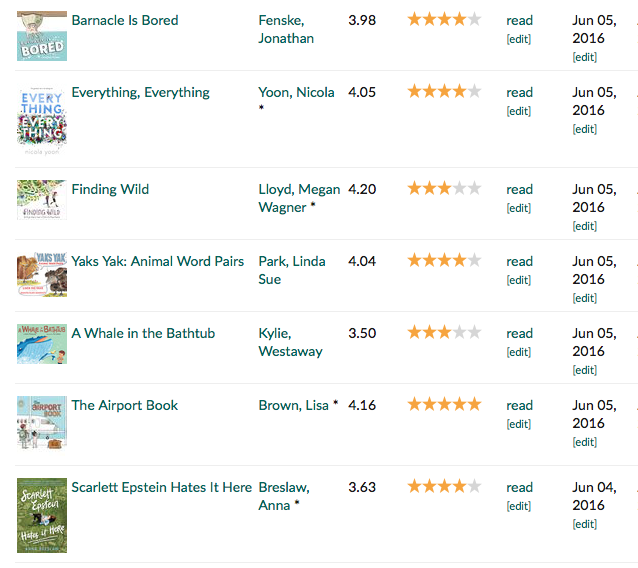Edit the read date for Finding Wild
Image resolution: width=638 pixels, height=568 pixels.
tap(584, 226)
